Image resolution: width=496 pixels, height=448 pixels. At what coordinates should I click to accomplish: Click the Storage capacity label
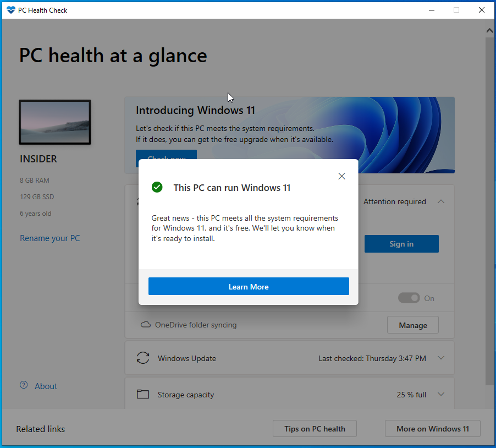tap(186, 395)
